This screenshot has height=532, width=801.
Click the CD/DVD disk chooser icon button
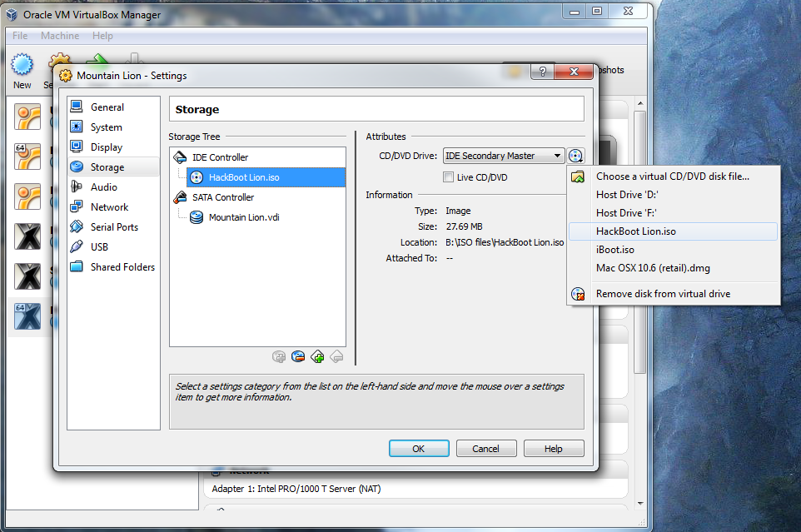(x=576, y=156)
